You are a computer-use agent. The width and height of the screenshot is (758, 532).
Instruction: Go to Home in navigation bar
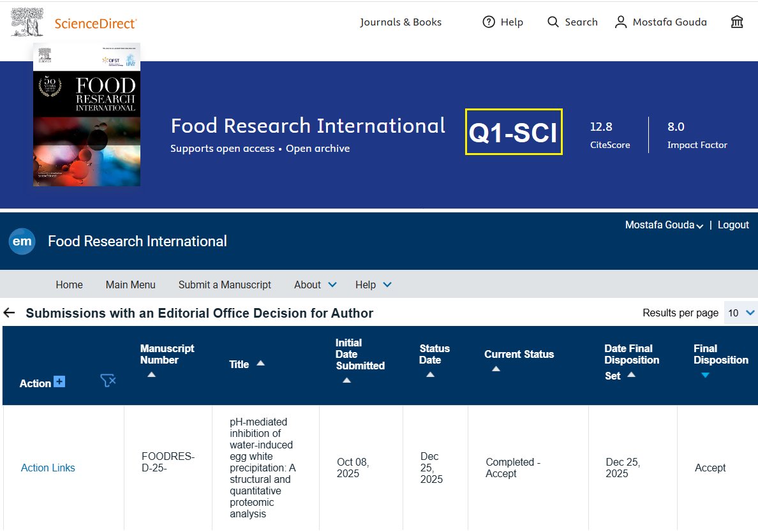pyautogui.click(x=69, y=284)
